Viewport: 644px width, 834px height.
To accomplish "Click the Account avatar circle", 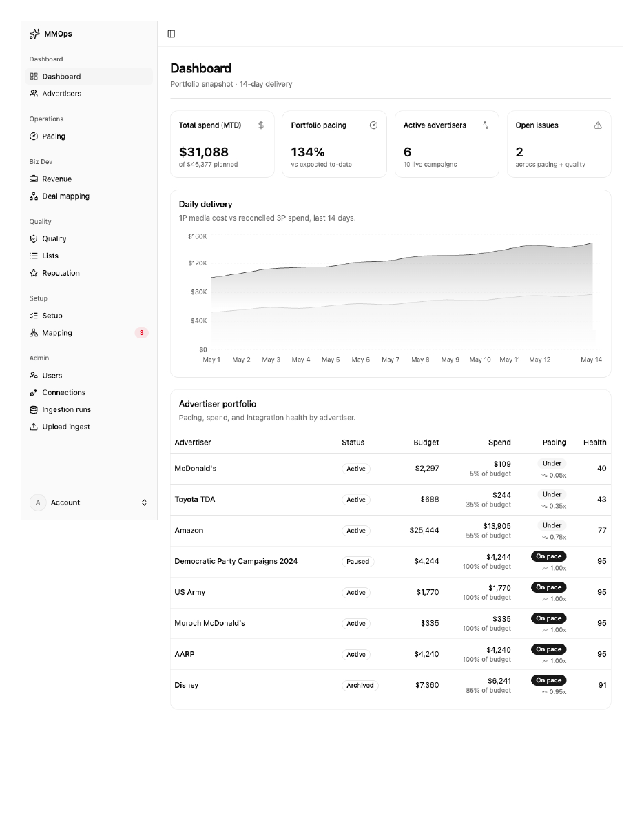I will pos(38,502).
